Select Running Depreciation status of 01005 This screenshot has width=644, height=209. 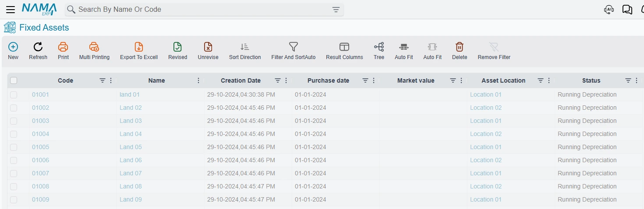[x=587, y=147]
